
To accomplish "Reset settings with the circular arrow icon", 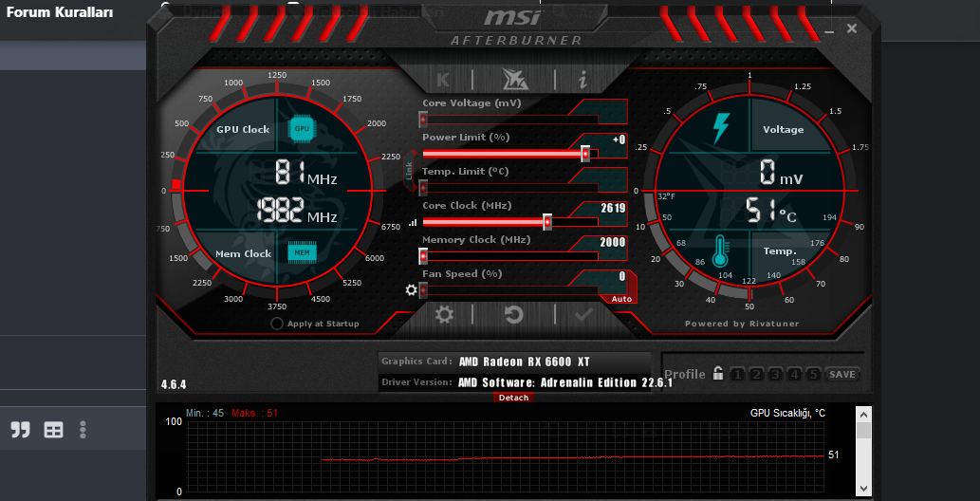I will click(x=514, y=314).
